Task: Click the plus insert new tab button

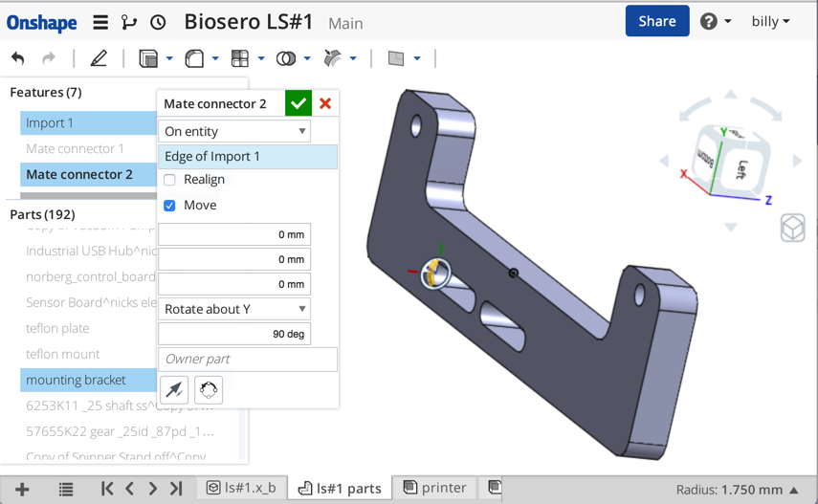Action: (x=22, y=490)
